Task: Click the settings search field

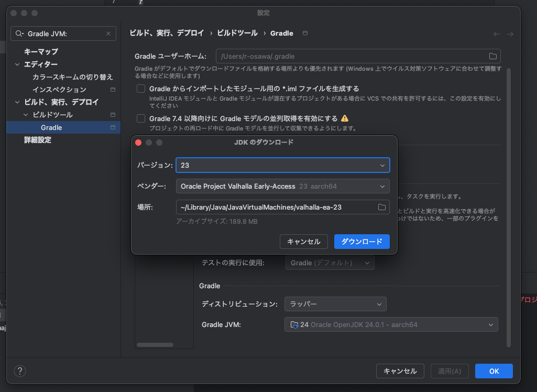Action: coord(63,34)
